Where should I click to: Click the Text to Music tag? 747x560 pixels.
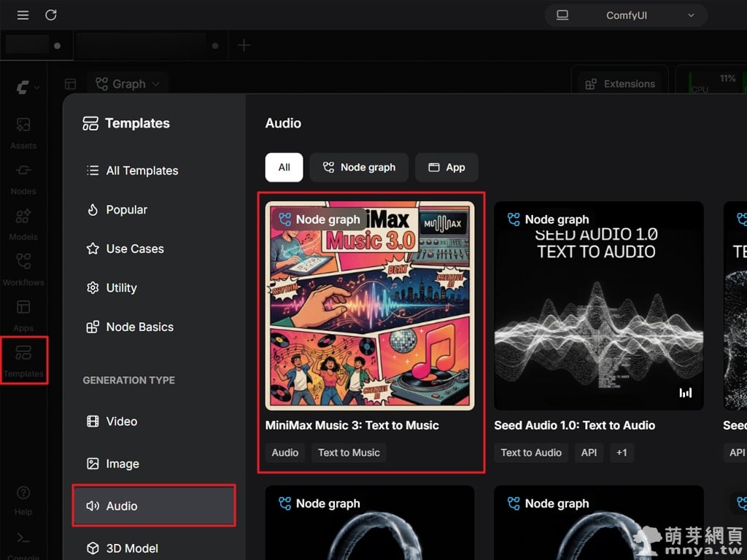[349, 453]
